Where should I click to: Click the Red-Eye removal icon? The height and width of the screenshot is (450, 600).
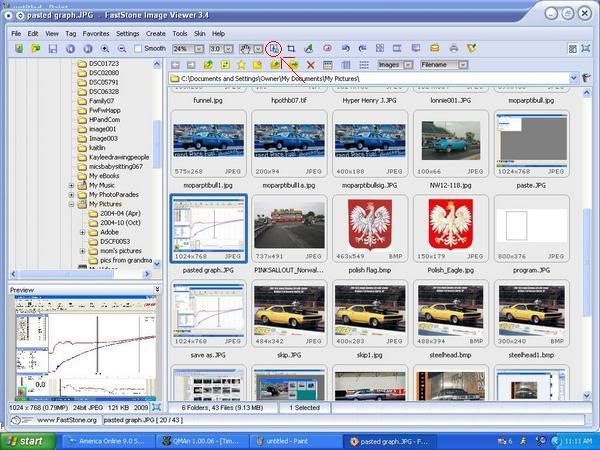[x=327, y=48]
